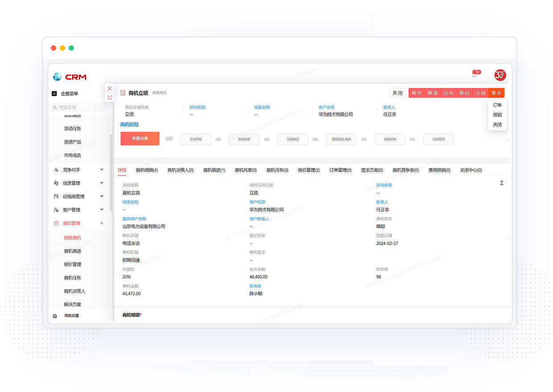The width and height of the screenshot is (553, 392).
Task: Switch to the 商机决策人(0) tab
Action: pos(181,170)
